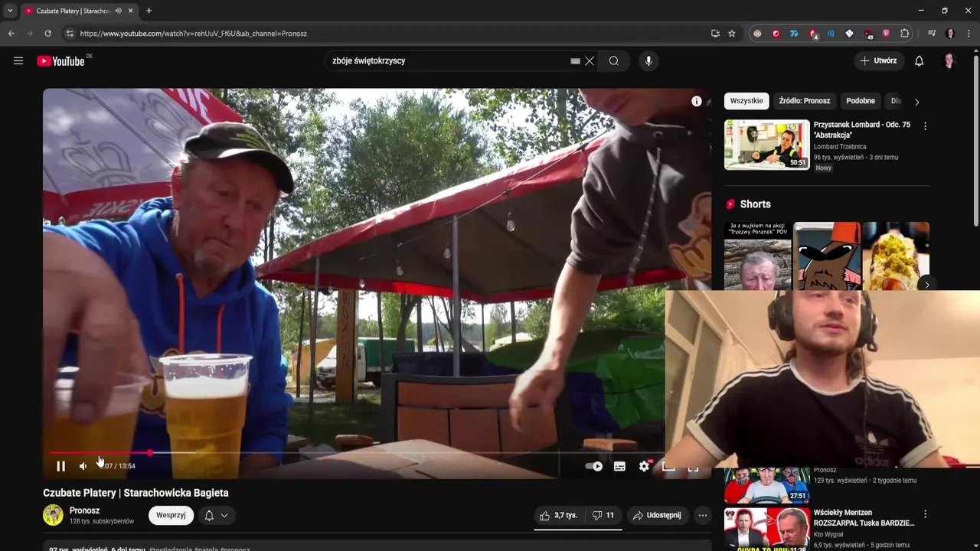Mute the tab via audio icon
This screenshot has width=980, height=551.
(x=118, y=11)
